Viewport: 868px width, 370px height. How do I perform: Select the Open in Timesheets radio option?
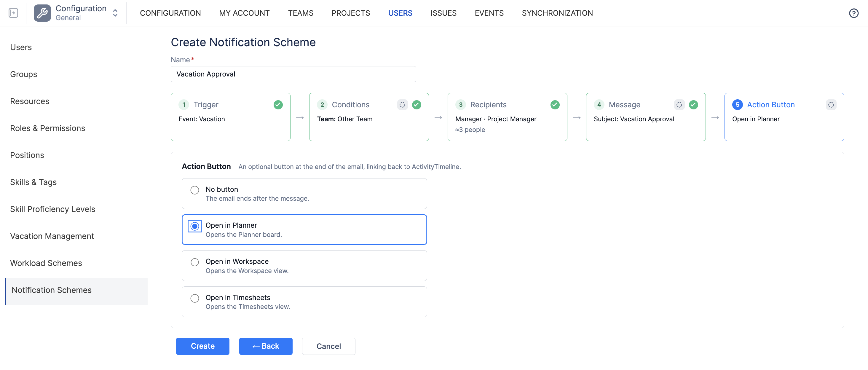195,298
